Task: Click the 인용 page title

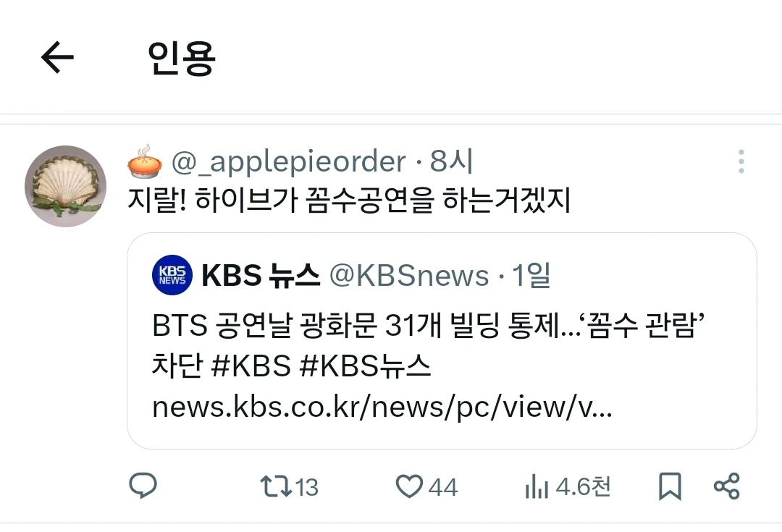Action: tap(181, 59)
